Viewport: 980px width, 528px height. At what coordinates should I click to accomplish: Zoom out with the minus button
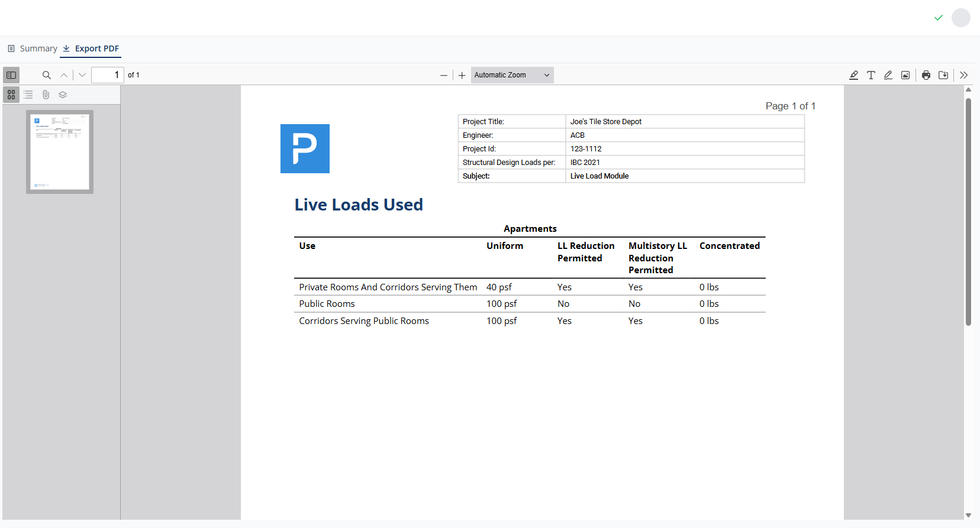click(x=444, y=75)
